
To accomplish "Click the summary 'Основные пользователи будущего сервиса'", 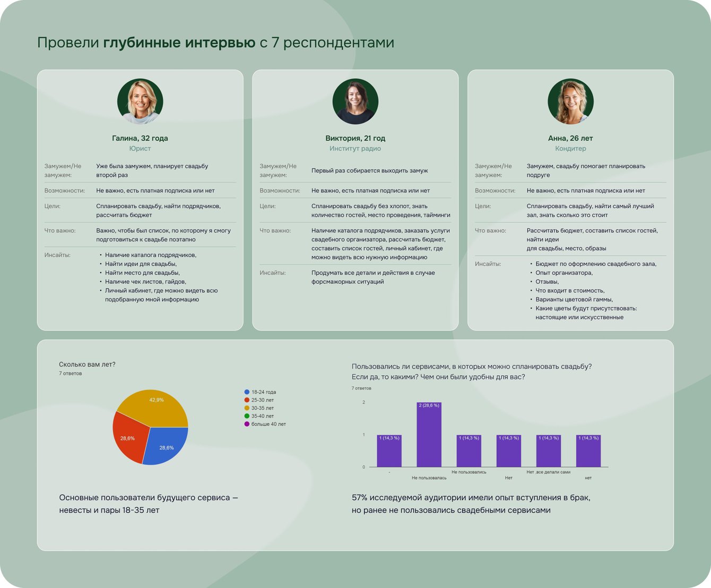I will pos(149,504).
